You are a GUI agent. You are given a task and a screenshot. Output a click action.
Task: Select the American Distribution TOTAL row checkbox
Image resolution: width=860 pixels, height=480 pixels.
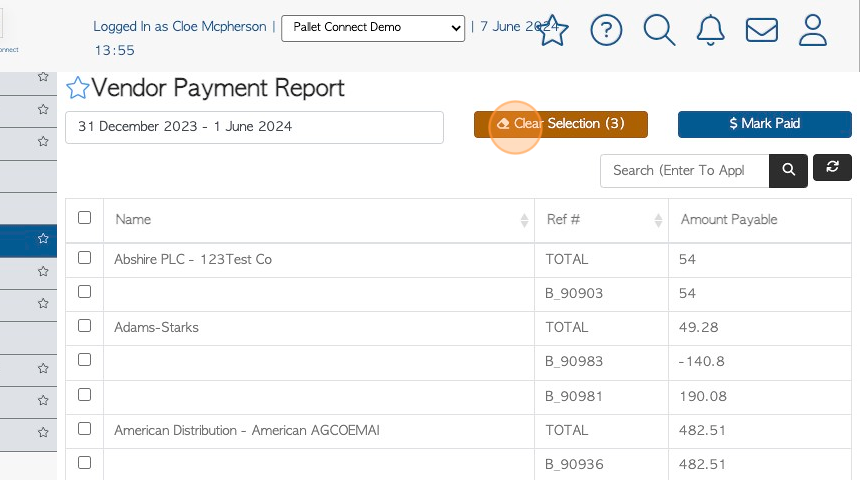pos(84,429)
